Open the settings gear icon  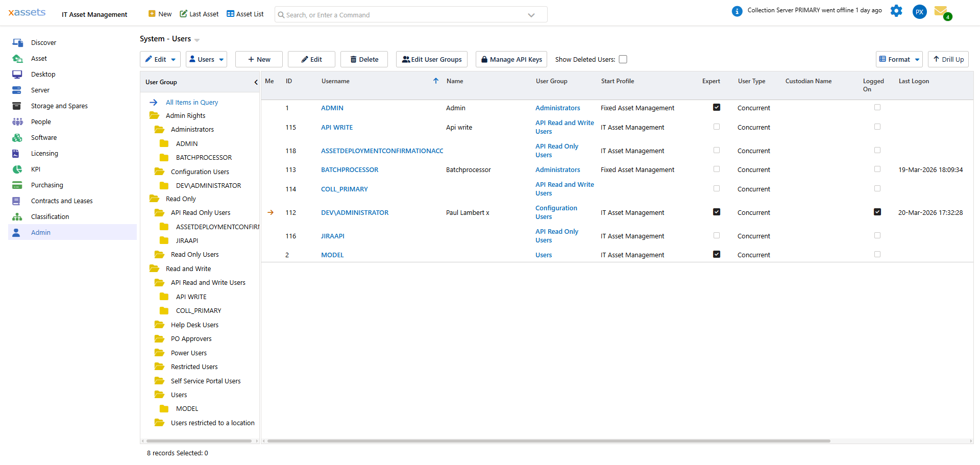click(x=896, y=11)
